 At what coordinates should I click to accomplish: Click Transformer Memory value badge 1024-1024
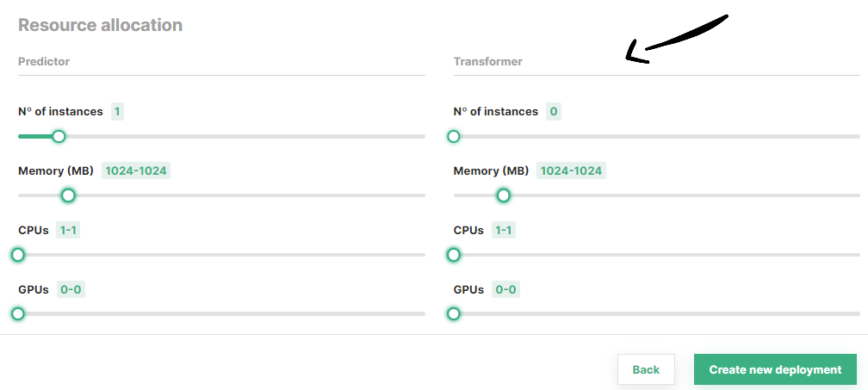(x=571, y=170)
